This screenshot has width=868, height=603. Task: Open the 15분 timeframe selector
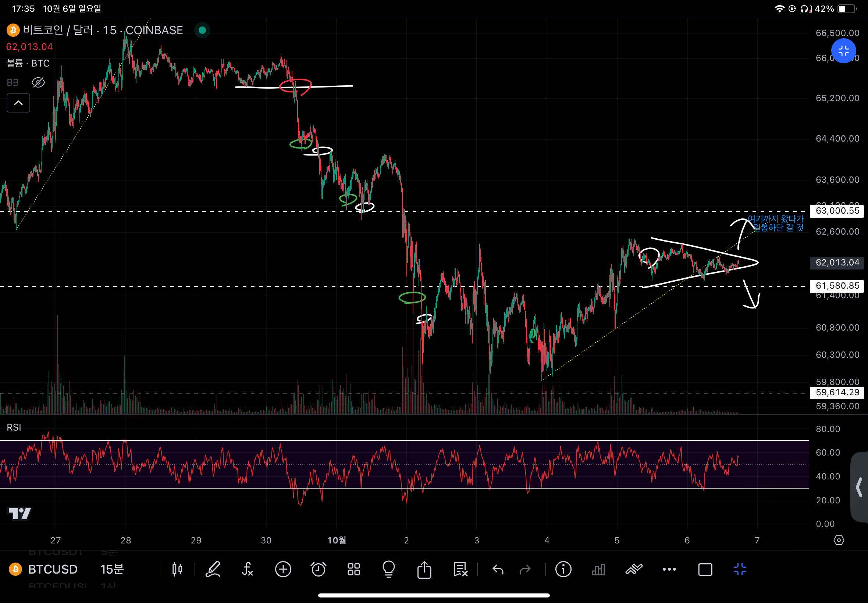tap(112, 569)
